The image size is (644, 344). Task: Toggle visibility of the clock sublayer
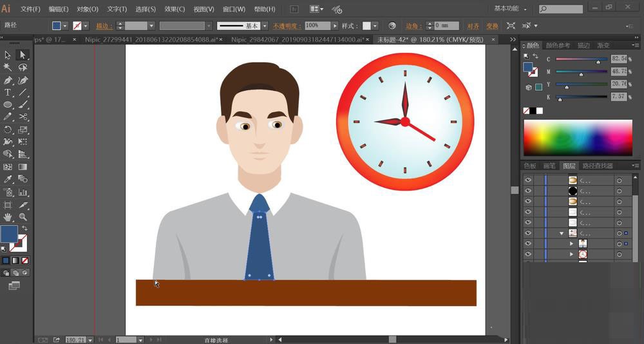point(528,254)
